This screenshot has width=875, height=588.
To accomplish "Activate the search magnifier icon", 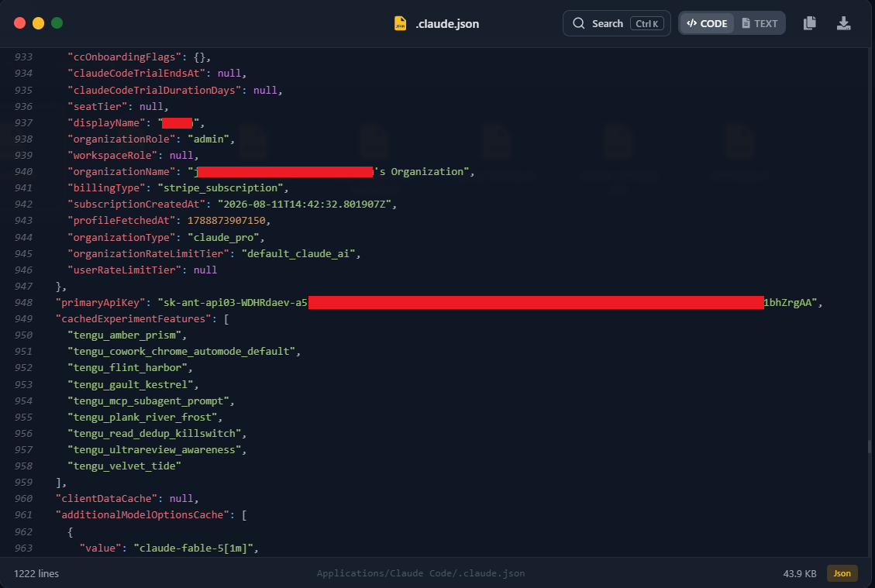I will [x=579, y=23].
